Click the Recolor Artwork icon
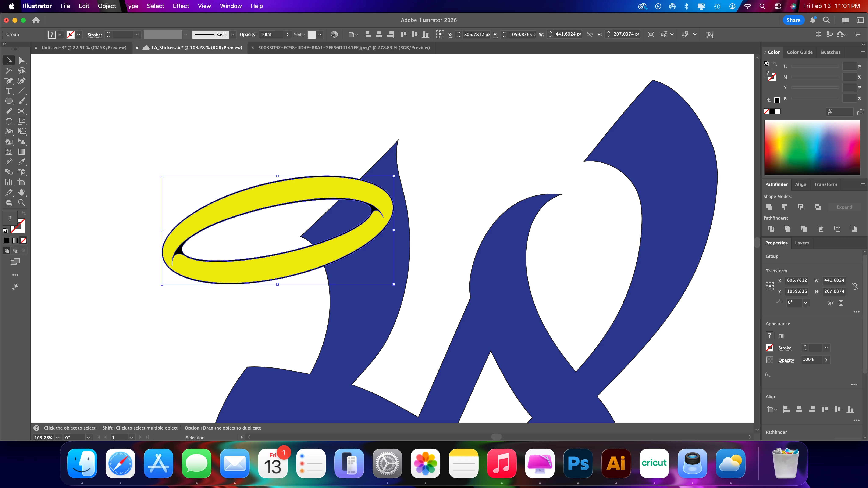This screenshot has height=488, width=868. click(334, 34)
